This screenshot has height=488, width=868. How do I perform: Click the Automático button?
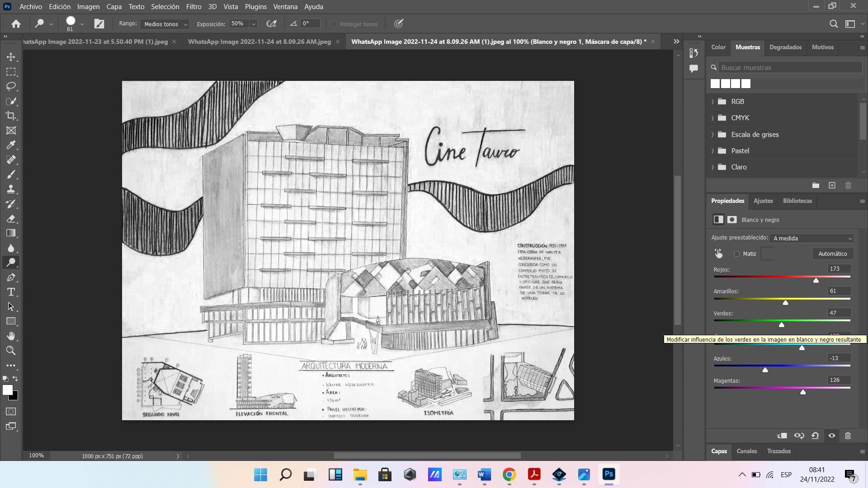coord(832,253)
